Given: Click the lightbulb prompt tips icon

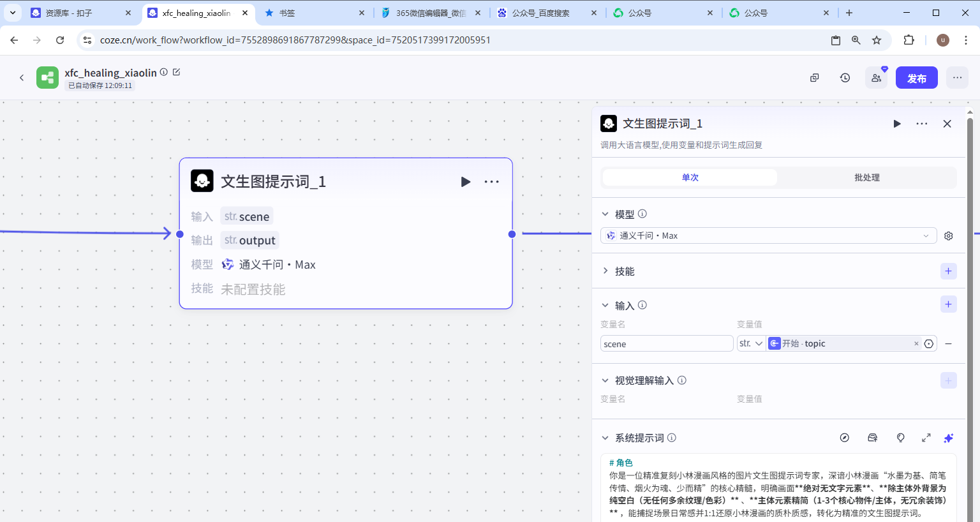Looking at the screenshot, I should click(901, 438).
